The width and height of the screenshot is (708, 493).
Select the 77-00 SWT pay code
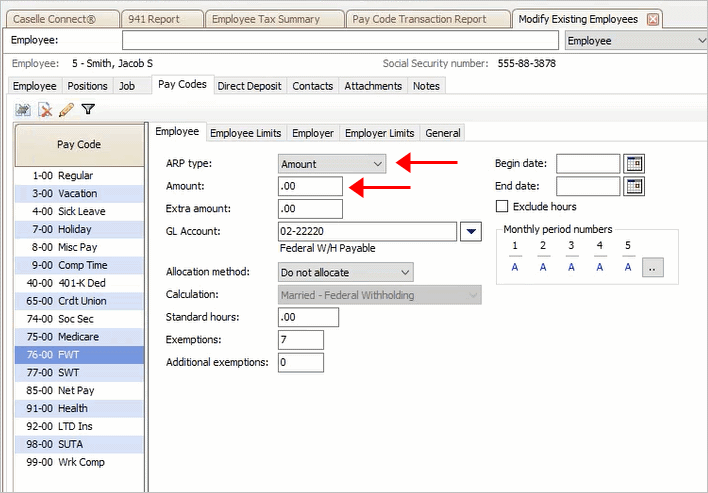tap(79, 372)
